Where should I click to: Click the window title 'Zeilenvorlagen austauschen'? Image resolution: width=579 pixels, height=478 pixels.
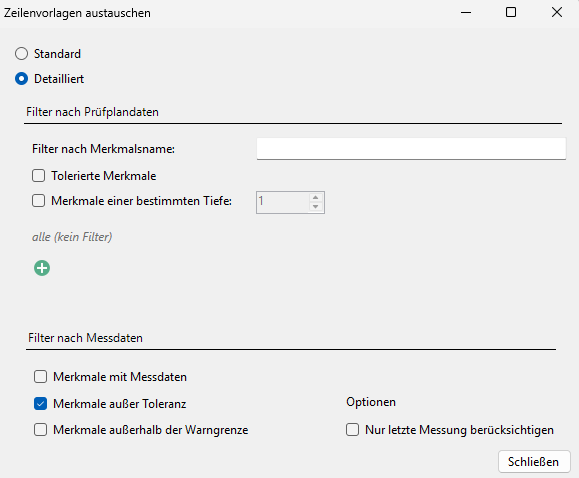[77, 13]
